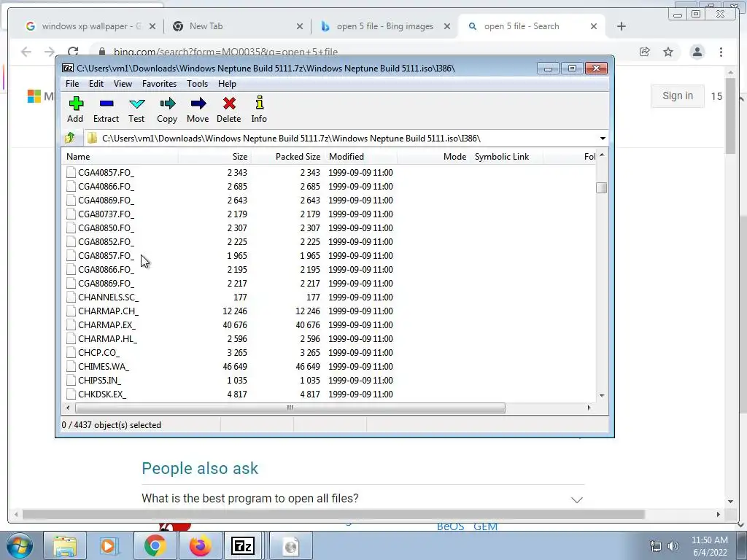Select file CHARMAP.CH_
The width and height of the screenshot is (747, 560).
pyautogui.click(x=108, y=311)
